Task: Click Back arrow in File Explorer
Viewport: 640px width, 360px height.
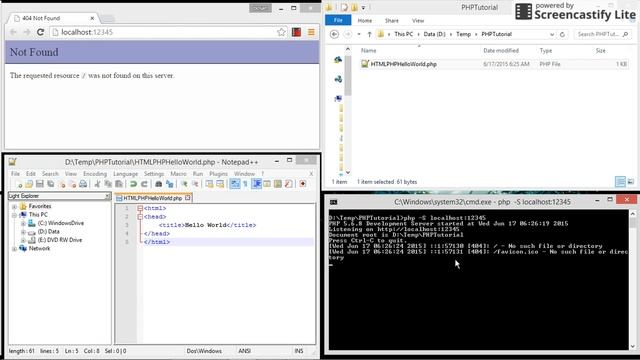Action: 334,34
